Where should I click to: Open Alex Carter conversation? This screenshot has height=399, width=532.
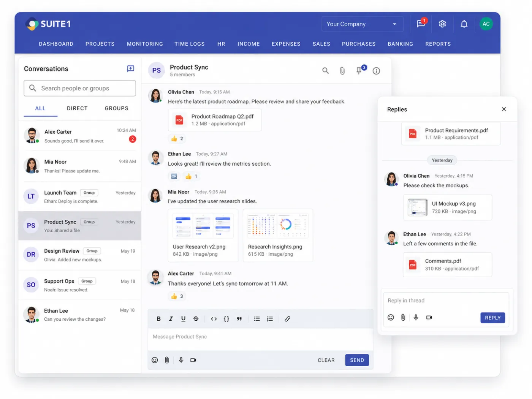click(x=80, y=136)
